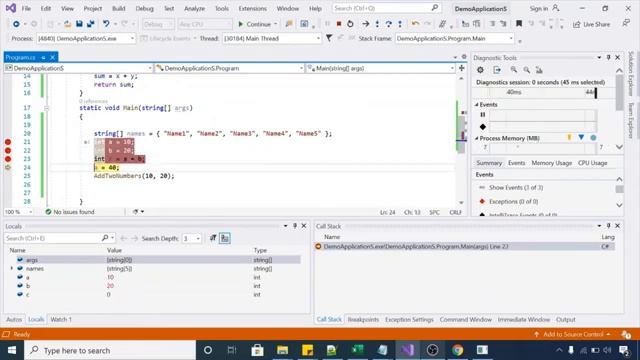
Task: Open Microsoft Store from the taskbar
Action: pyautogui.click(x=257, y=350)
